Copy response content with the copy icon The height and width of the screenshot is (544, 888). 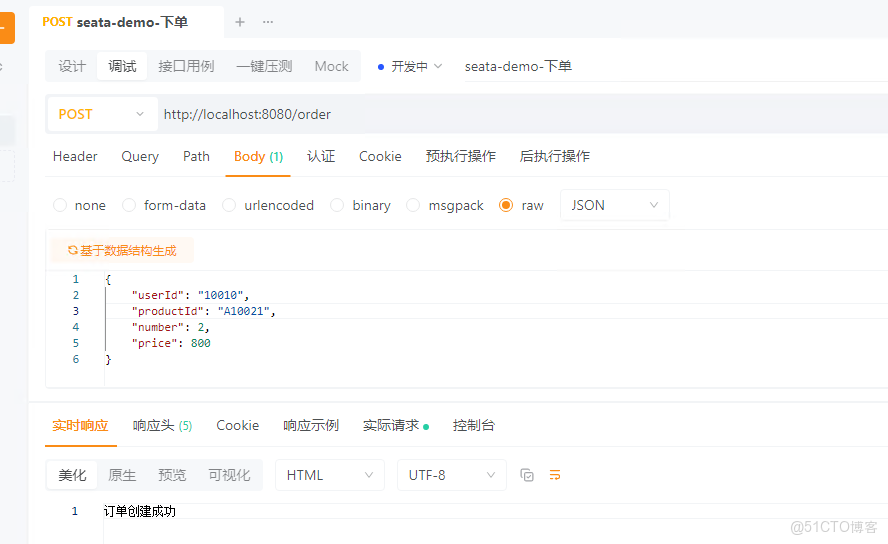click(527, 475)
